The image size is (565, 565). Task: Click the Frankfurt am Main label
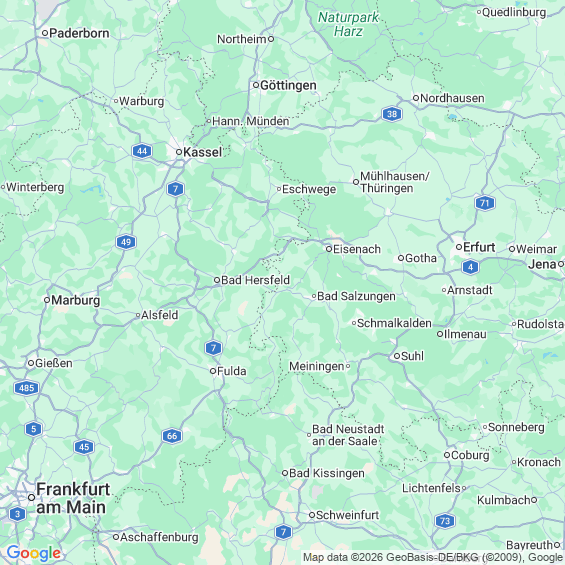pyautogui.click(x=73, y=498)
